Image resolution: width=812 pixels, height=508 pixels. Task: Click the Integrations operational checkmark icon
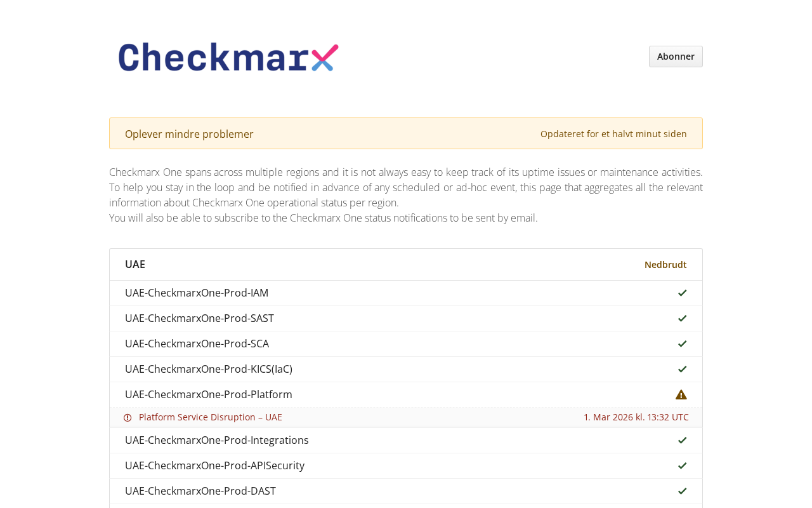tap(682, 440)
